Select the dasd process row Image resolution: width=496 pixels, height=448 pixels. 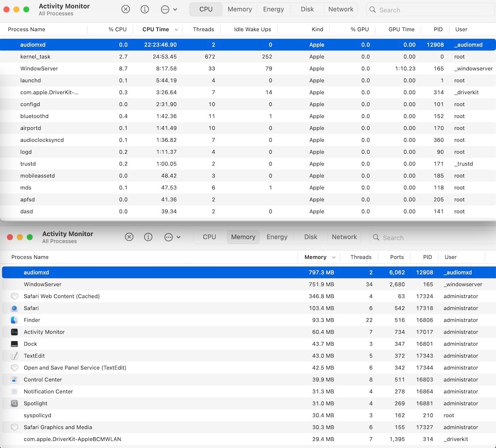point(248,212)
